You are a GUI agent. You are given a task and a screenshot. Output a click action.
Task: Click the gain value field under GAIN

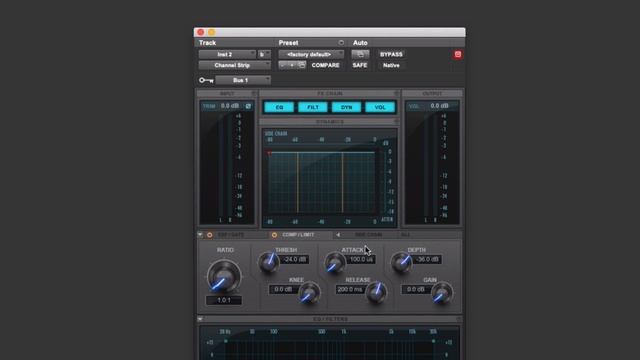[416, 290]
